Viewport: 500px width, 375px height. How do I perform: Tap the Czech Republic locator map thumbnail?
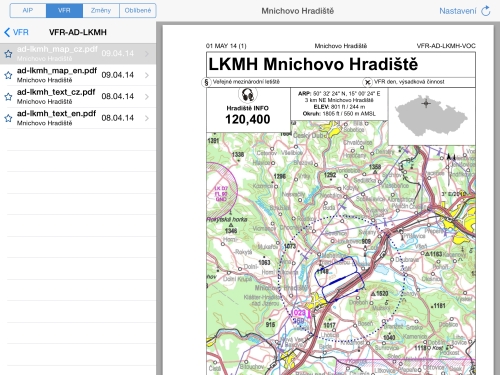432,116
